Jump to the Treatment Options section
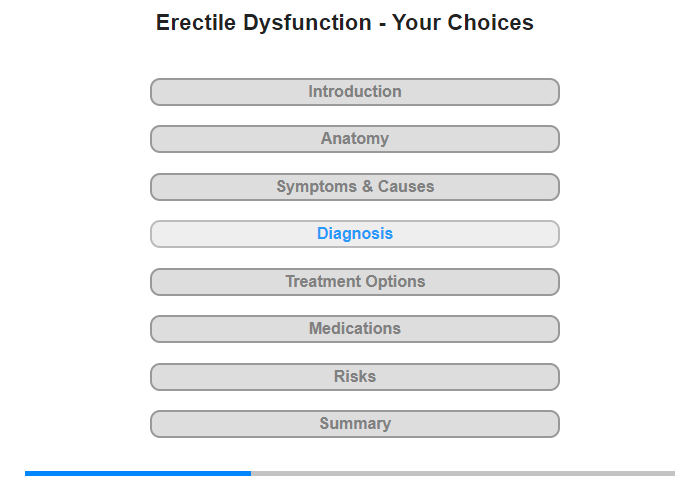The height and width of the screenshot is (480, 700). click(354, 282)
